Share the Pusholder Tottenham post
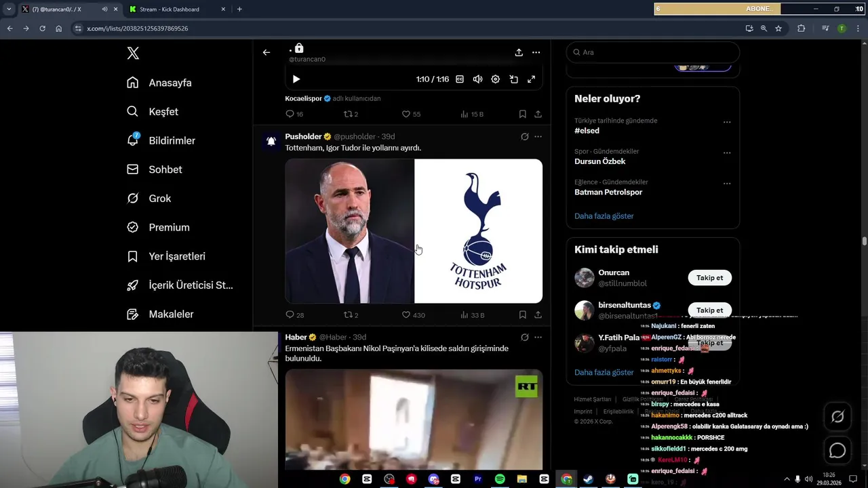The height and width of the screenshot is (488, 868). pyautogui.click(x=538, y=315)
